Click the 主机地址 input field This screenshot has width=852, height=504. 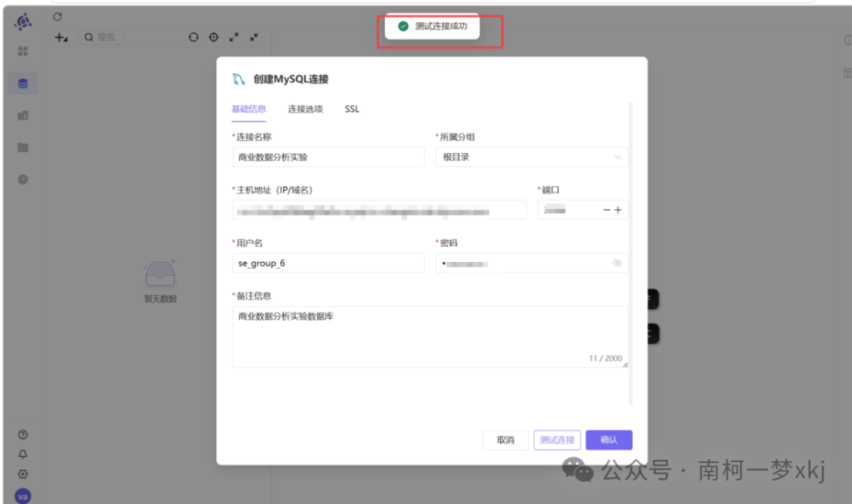379,210
